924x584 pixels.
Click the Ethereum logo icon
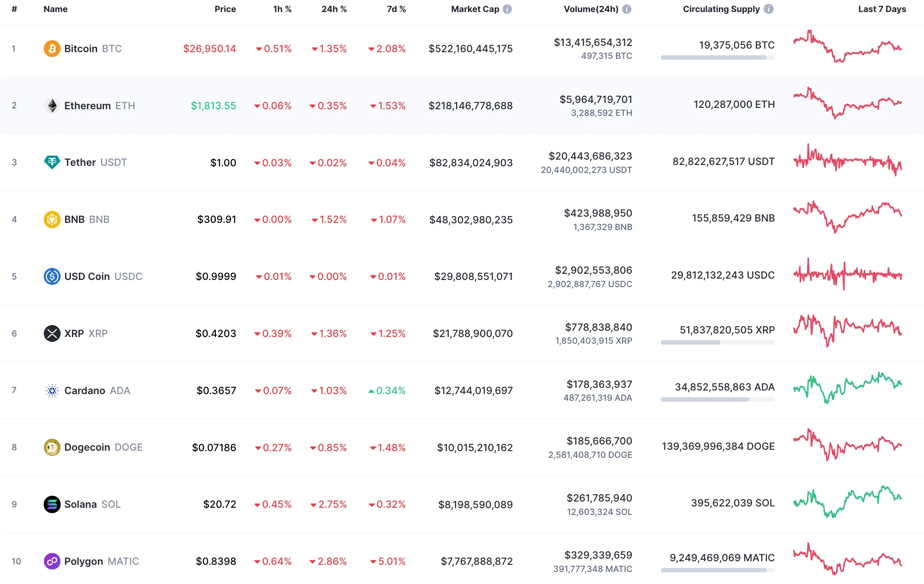(52, 106)
